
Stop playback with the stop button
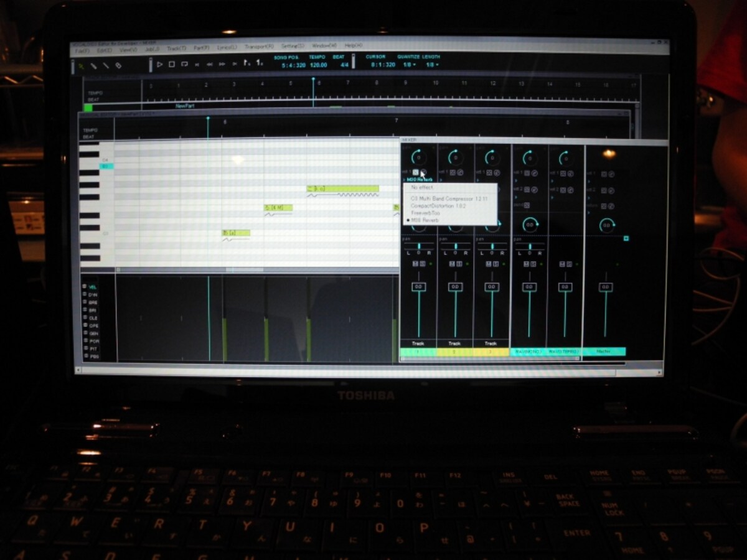point(172,64)
